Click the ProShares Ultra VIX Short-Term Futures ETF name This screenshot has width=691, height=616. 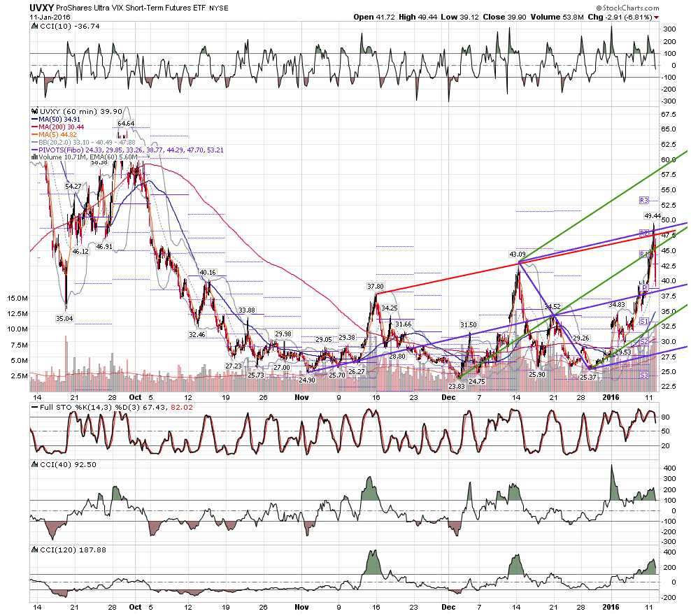tap(131, 8)
